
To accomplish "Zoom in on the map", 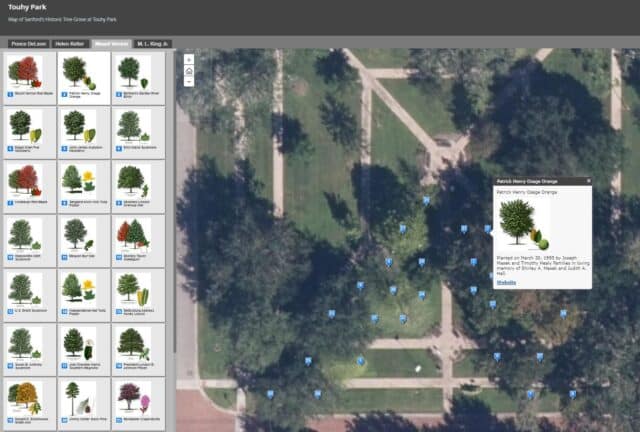I will 189,60.
